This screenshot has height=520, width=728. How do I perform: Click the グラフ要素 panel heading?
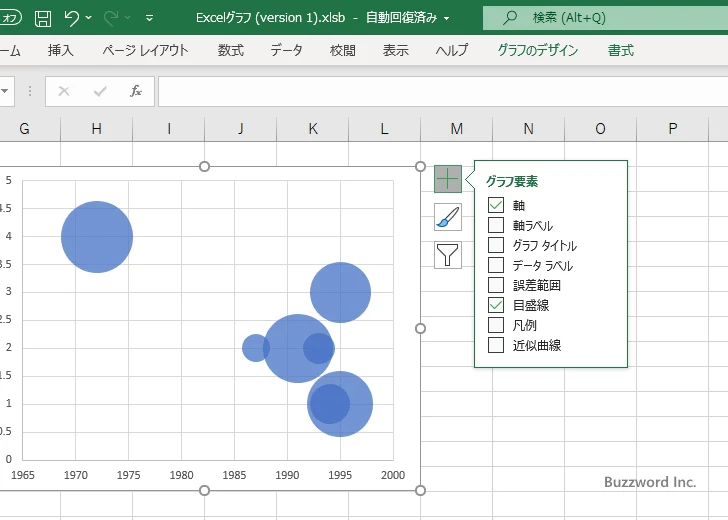(512, 181)
